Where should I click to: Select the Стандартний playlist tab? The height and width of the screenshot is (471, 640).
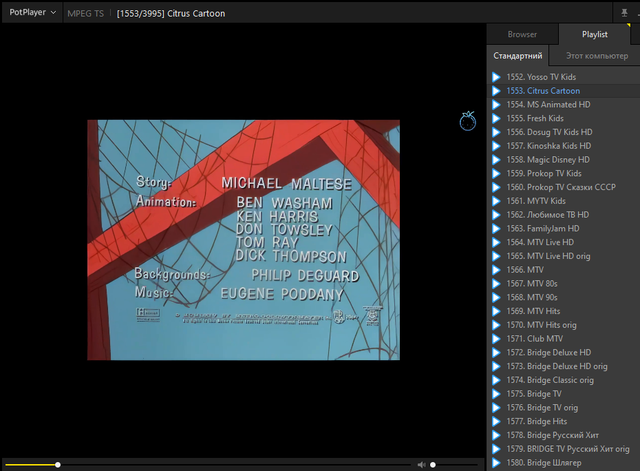[518, 56]
